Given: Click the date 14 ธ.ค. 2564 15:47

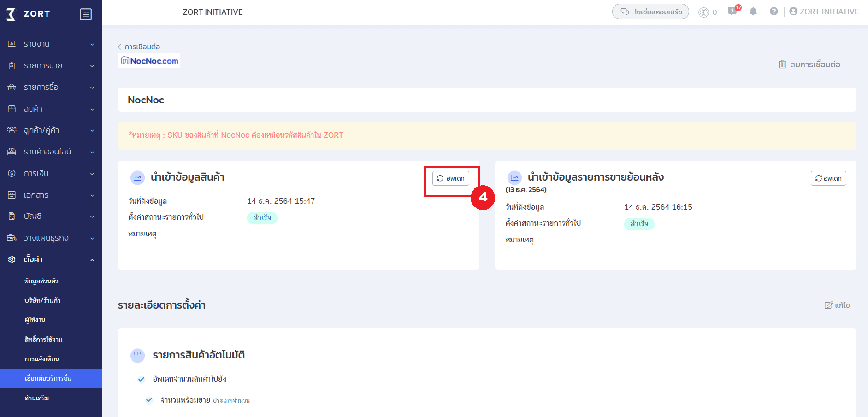Looking at the screenshot, I should coord(281,201).
